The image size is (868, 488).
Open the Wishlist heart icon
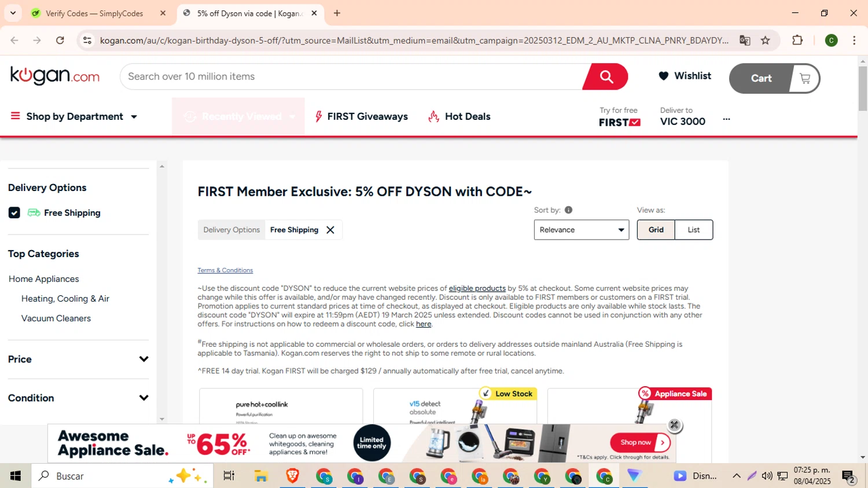pos(664,76)
